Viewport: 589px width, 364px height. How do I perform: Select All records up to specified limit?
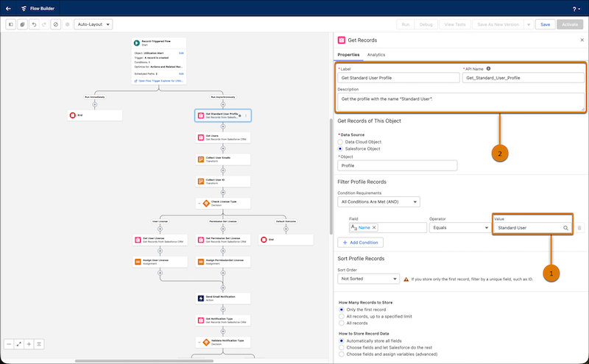[x=342, y=316]
